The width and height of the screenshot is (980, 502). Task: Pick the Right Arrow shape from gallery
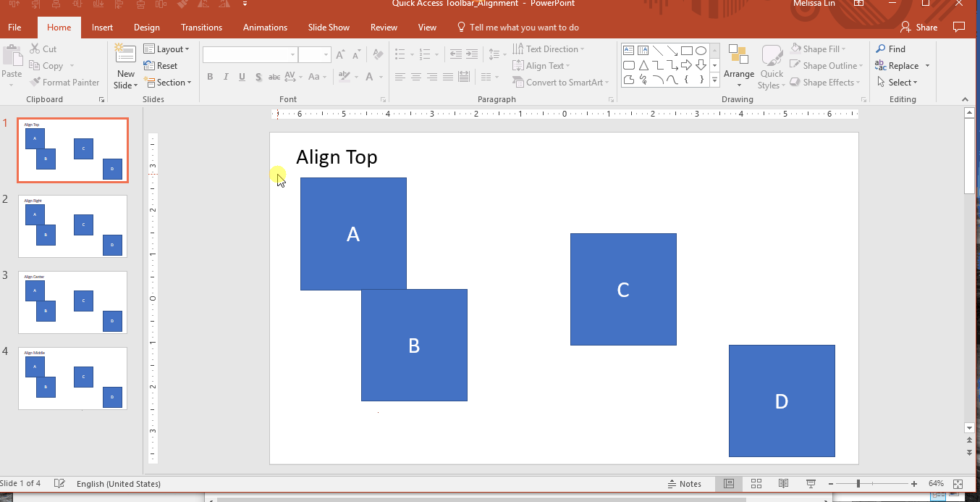click(x=686, y=65)
